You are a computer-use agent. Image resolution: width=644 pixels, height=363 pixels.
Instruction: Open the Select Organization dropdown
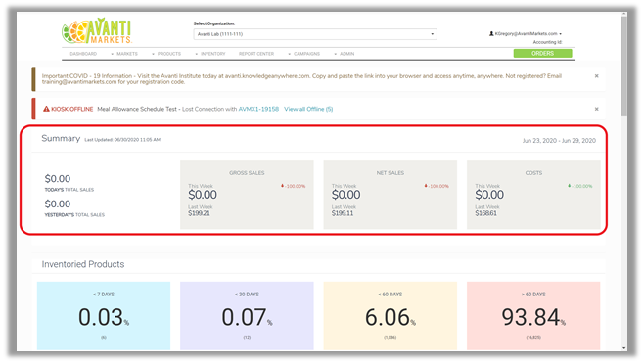[315, 34]
